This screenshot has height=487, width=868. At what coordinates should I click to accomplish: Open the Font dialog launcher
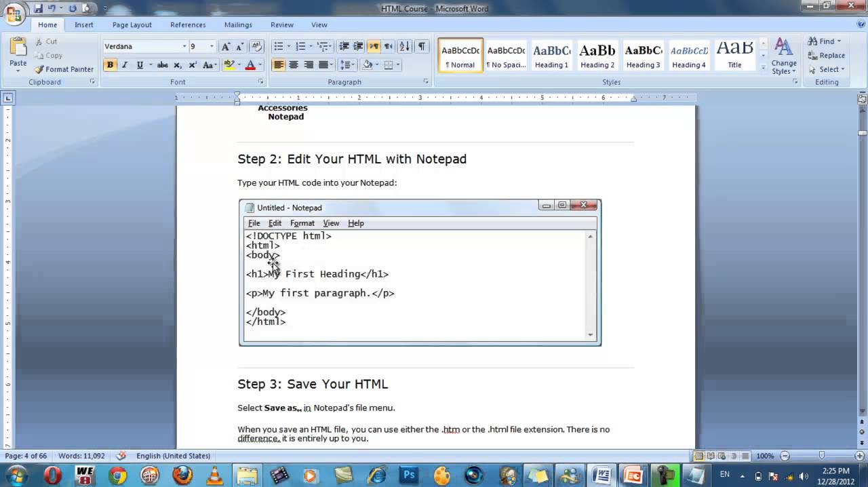[261, 82]
